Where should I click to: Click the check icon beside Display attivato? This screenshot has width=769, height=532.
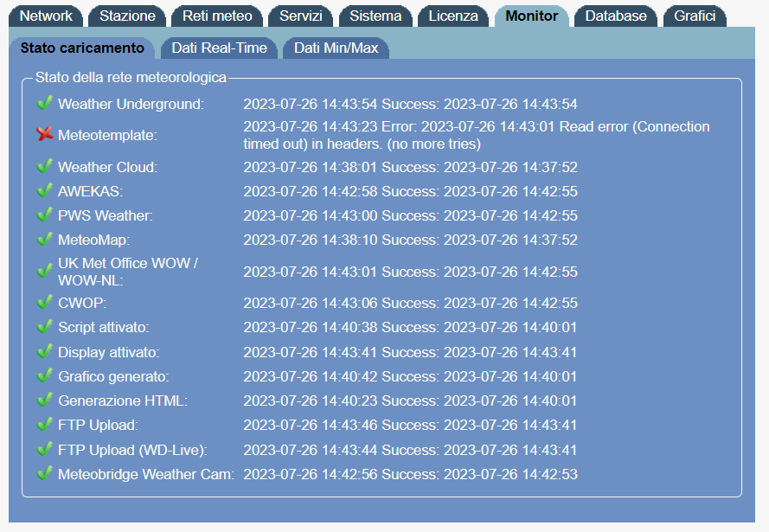tap(44, 351)
